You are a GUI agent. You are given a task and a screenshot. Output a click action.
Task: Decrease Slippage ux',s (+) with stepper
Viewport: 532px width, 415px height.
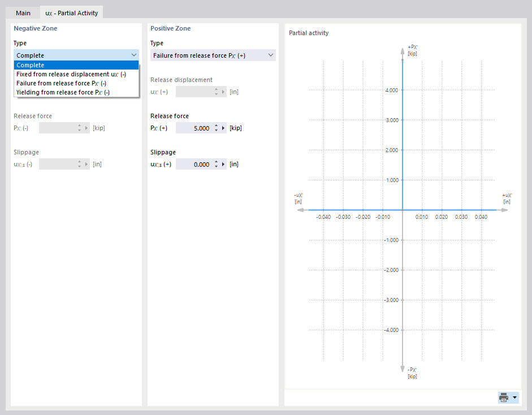(x=216, y=167)
